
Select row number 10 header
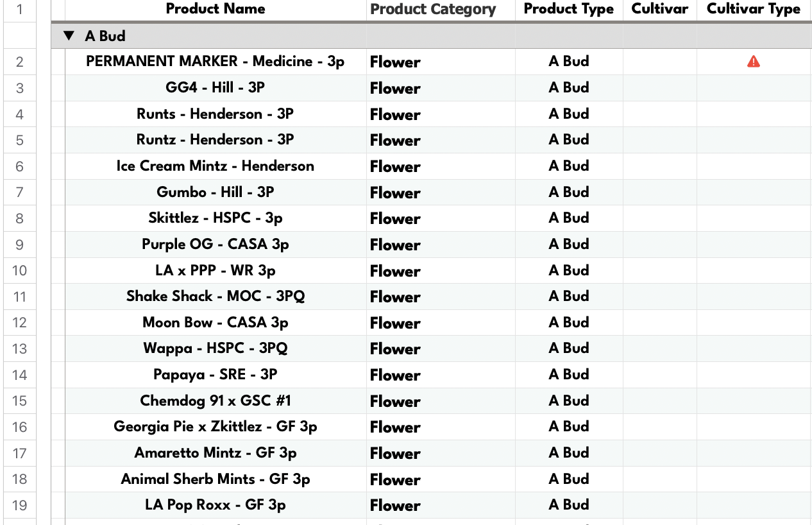point(20,270)
